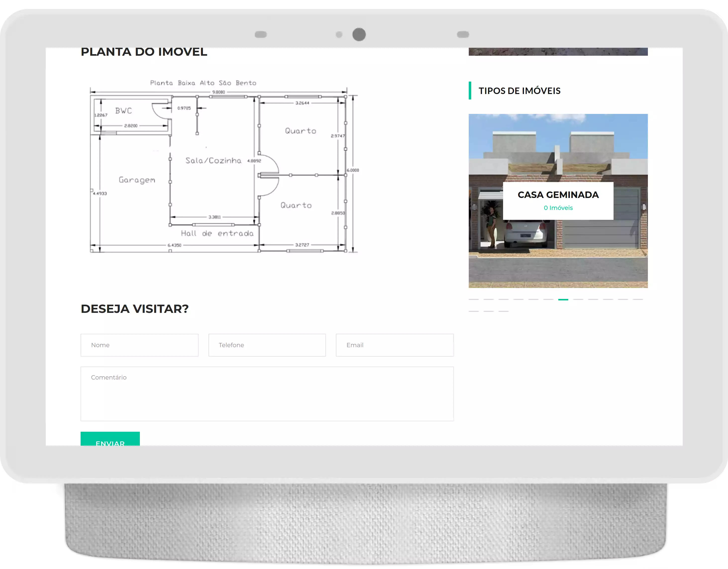Viewport: 728px width, 569px height.
Task: Select the first carousel indicator dash
Action: click(x=474, y=299)
